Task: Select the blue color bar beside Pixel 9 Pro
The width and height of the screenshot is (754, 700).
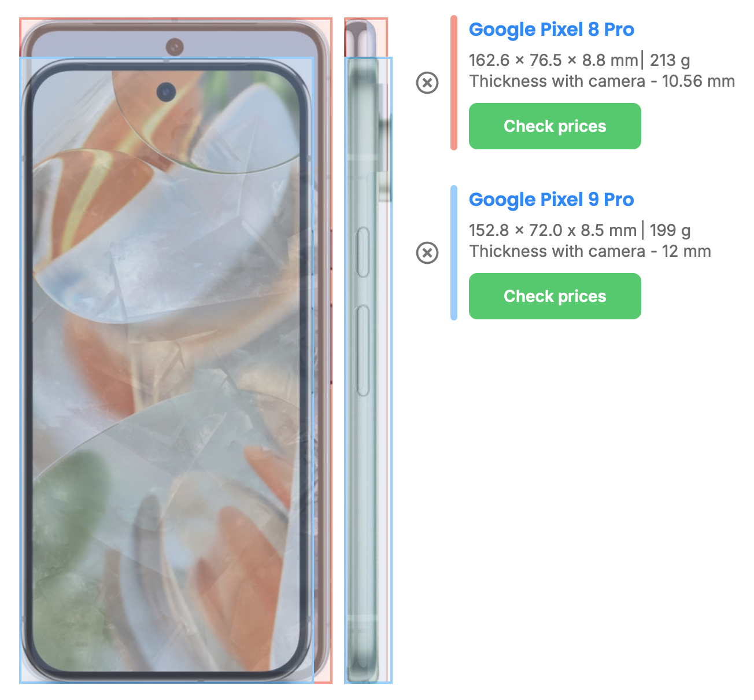Action: (x=454, y=253)
